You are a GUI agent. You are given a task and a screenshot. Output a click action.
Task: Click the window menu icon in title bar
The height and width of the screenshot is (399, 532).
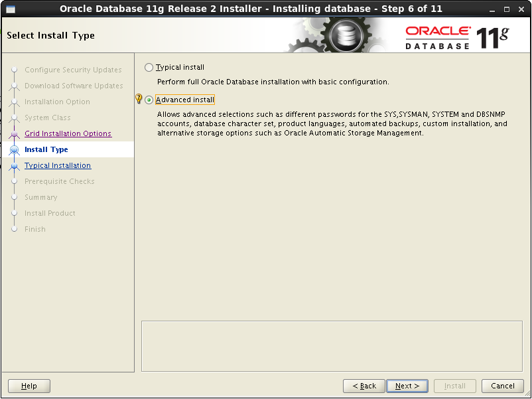(x=9, y=8)
